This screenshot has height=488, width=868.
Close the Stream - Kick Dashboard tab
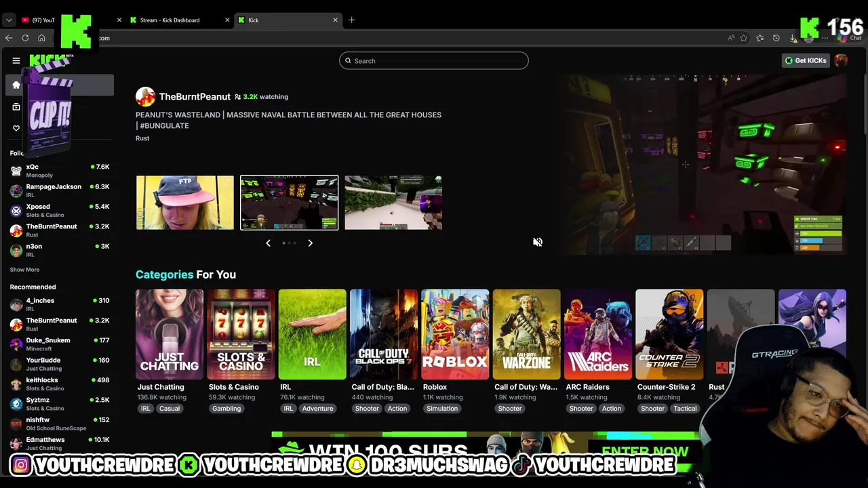227,20
